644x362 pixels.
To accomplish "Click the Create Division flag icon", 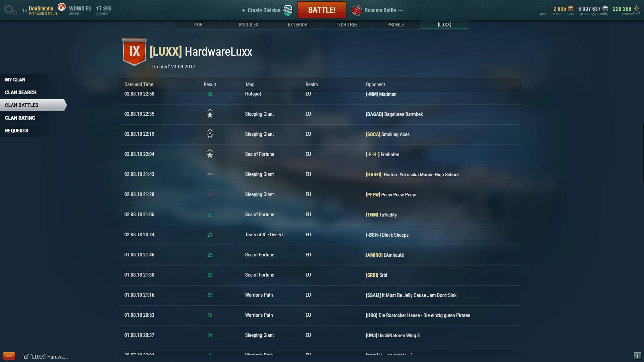I will (x=288, y=10).
